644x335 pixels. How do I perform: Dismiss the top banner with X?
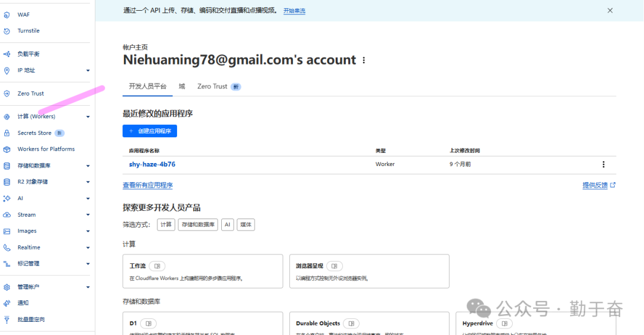pyautogui.click(x=610, y=11)
